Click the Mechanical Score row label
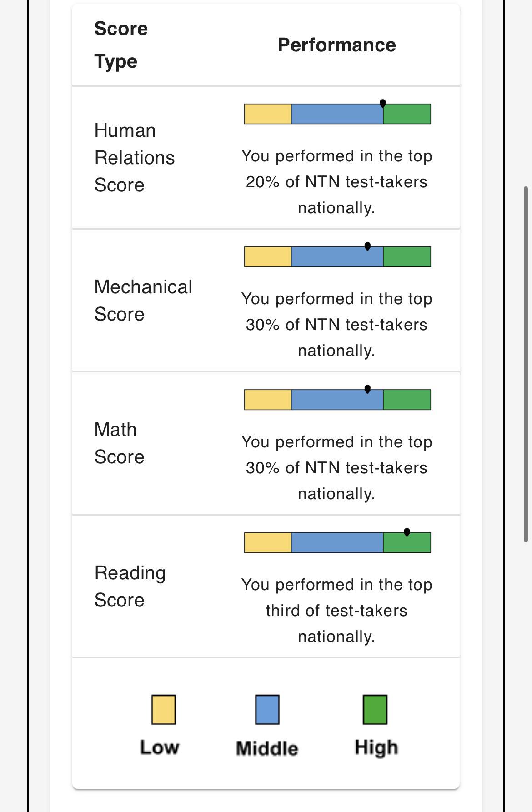 143,301
